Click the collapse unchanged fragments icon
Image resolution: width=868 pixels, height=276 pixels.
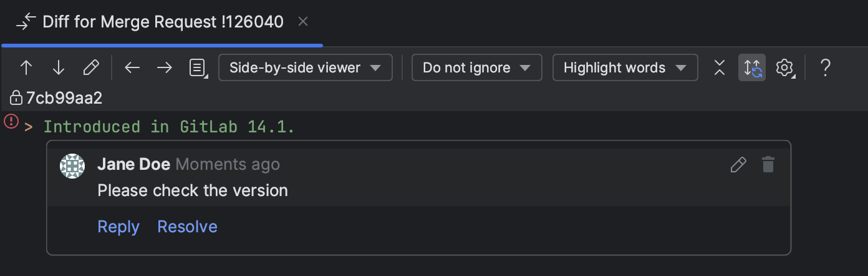[720, 67]
